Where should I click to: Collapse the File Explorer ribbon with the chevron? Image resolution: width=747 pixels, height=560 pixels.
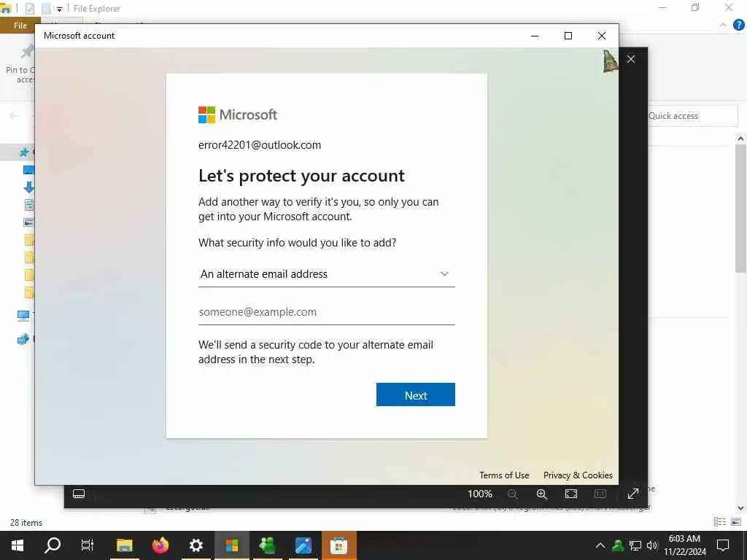(x=723, y=26)
